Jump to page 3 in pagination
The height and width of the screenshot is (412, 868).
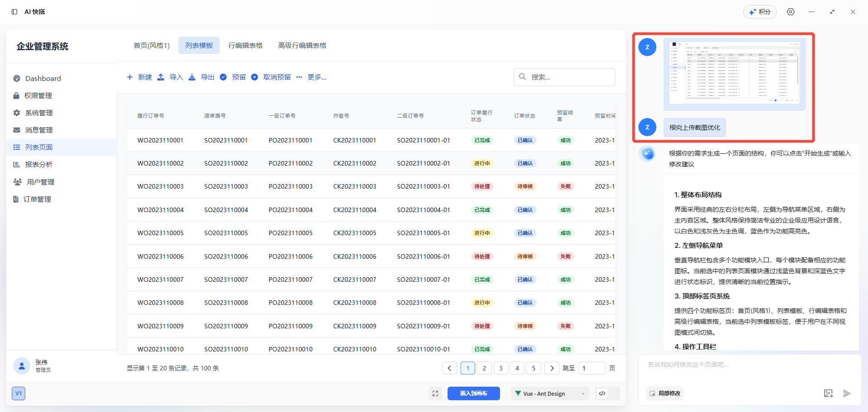click(500, 368)
